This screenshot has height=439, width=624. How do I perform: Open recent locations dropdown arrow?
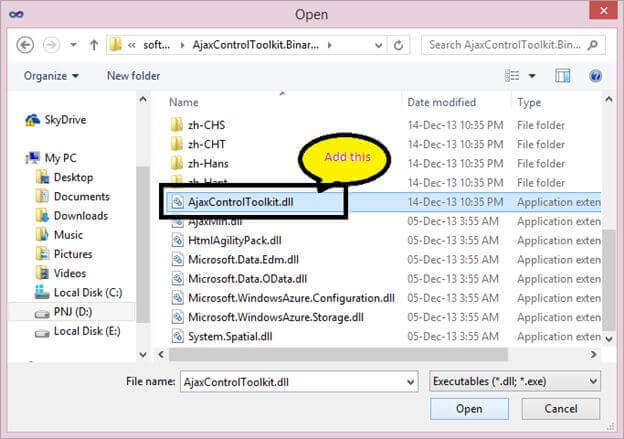coord(73,45)
